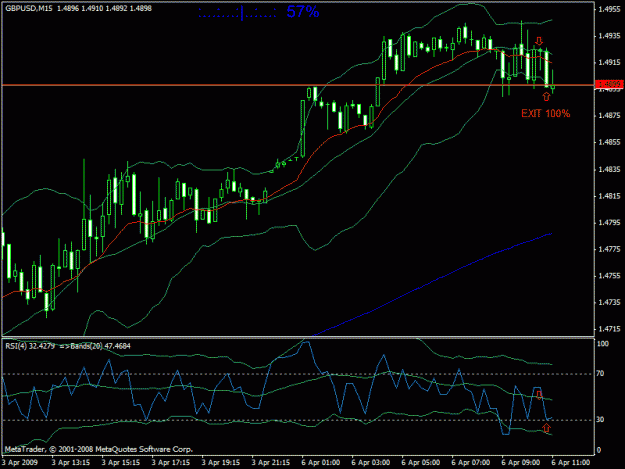The image size is (625, 469).
Task: Click the 3 Apr 2009 time label
Action: point(20,463)
